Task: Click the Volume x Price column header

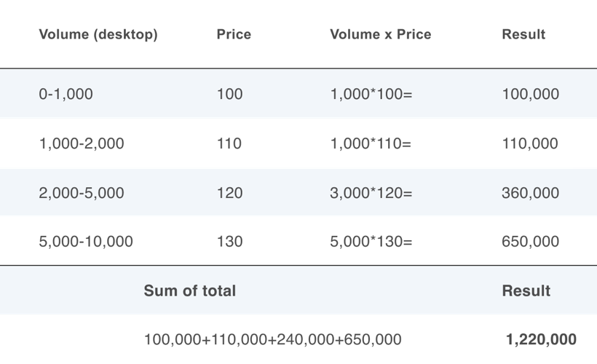Action: tap(380, 35)
